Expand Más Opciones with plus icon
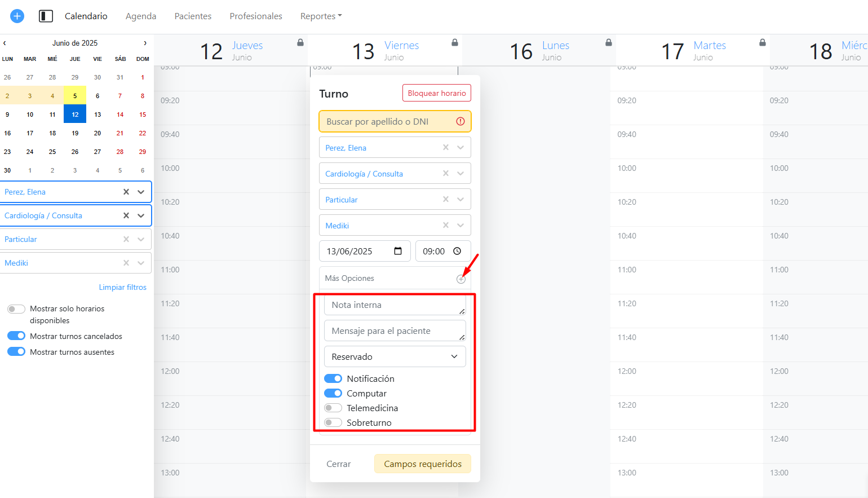The height and width of the screenshot is (498, 868). tap(461, 279)
